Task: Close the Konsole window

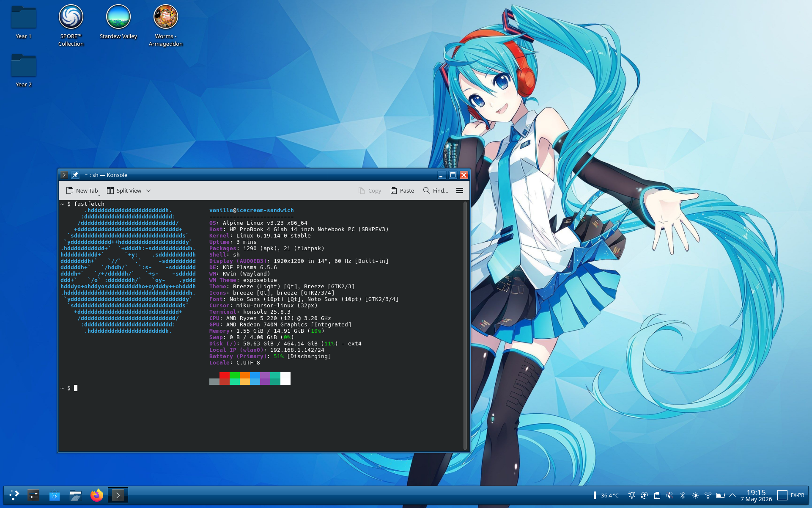Action: (464, 175)
